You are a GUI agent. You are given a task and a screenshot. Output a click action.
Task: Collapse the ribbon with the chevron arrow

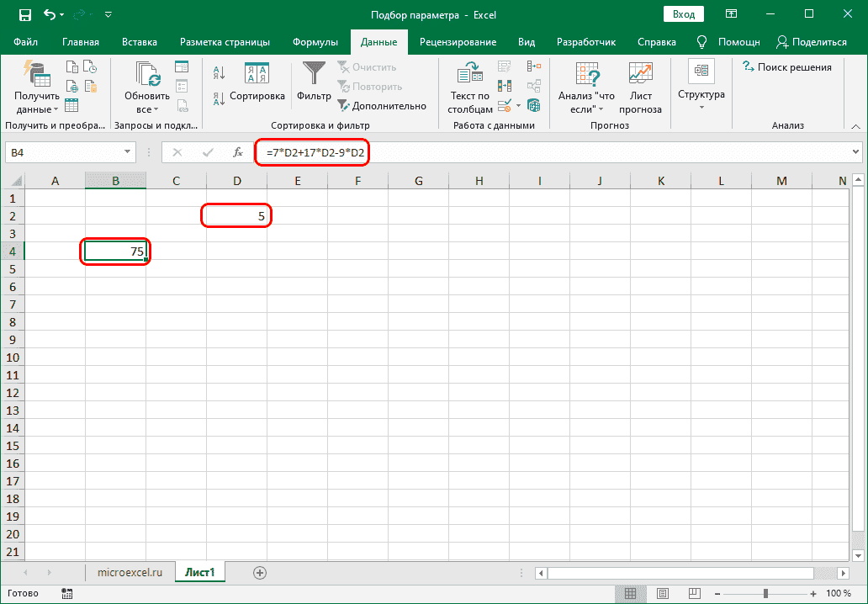point(855,125)
